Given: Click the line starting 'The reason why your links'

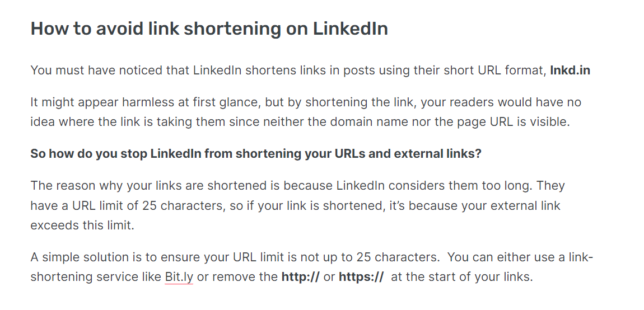Looking at the screenshot, I should [x=298, y=186].
